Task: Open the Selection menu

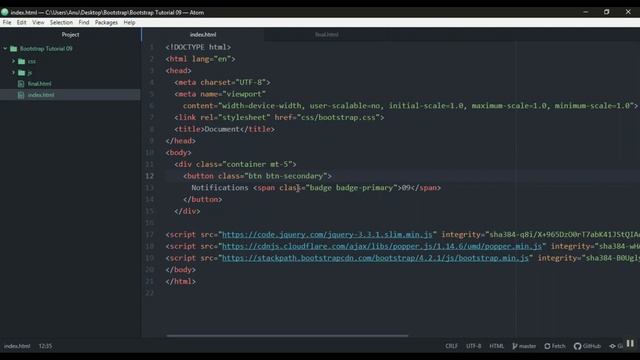Action: pyautogui.click(x=61, y=22)
